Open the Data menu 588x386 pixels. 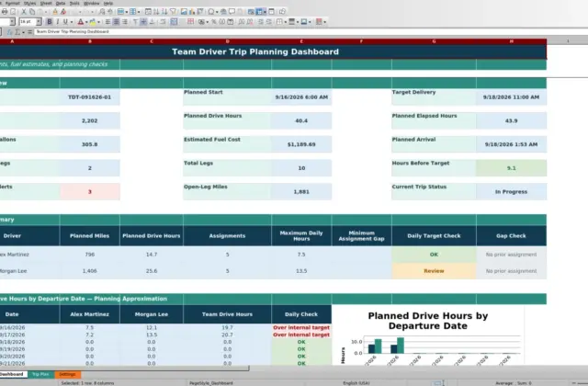(x=61, y=3)
